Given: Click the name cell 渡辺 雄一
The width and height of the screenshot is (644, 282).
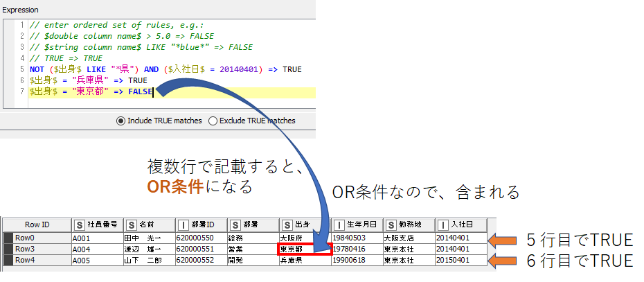Looking at the screenshot, I should pyautogui.click(x=149, y=249).
